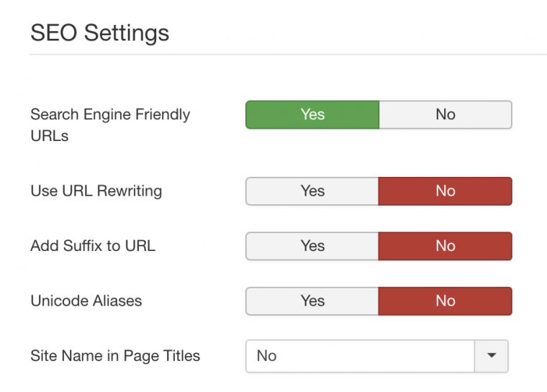Click the green highlighted Yes button
The height and width of the screenshot is (392, 547).
click(x=312, y=114)
